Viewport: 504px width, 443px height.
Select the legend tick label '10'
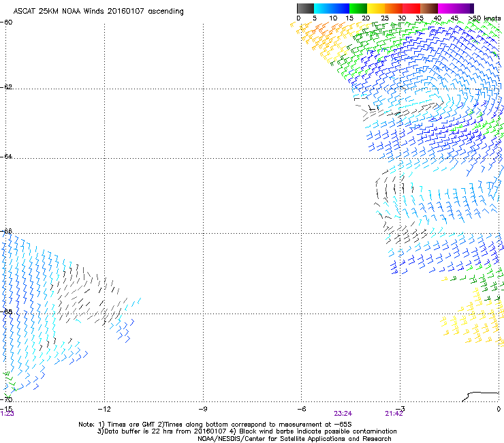click(x=333, y=18)
